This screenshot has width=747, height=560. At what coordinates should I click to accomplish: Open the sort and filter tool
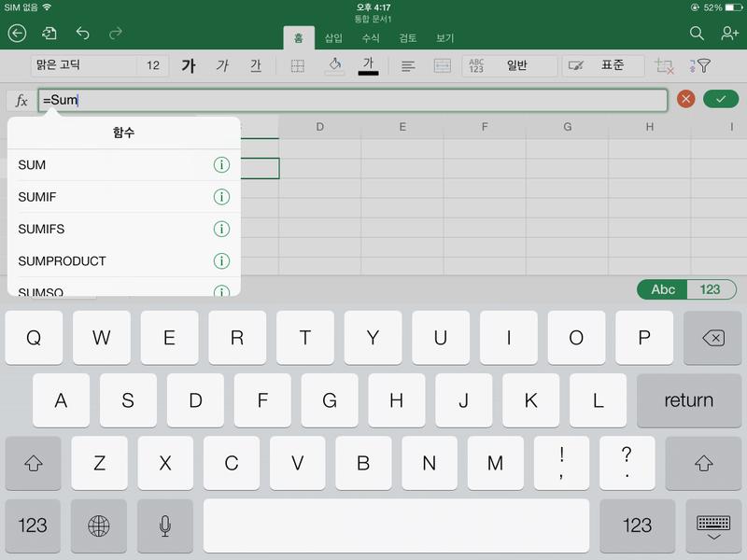700,66
